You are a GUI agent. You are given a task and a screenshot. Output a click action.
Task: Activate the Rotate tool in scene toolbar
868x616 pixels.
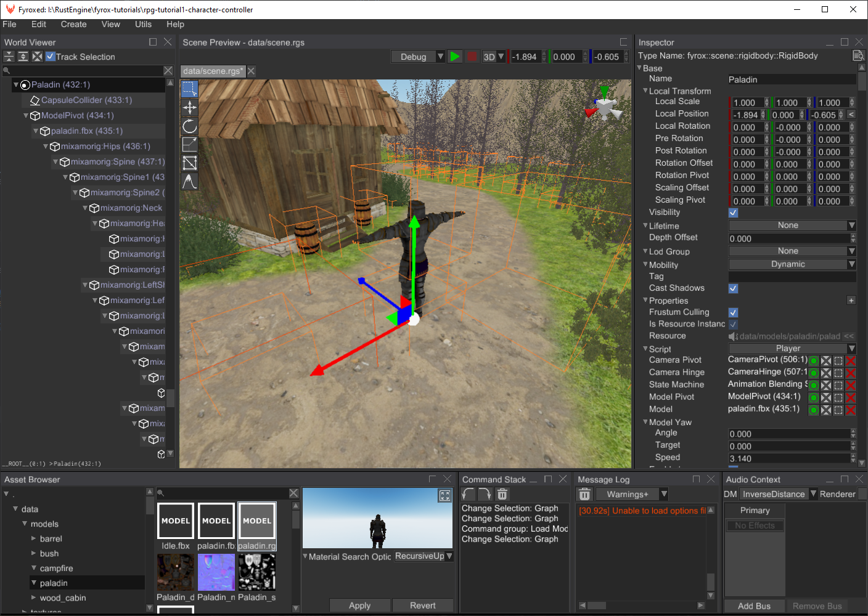(189, 126)
